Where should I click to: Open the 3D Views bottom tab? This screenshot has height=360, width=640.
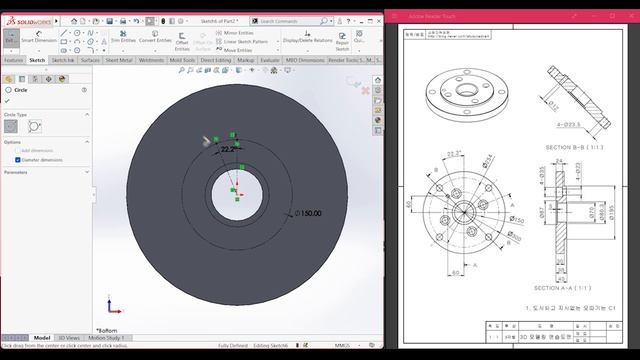pos(69,338)
